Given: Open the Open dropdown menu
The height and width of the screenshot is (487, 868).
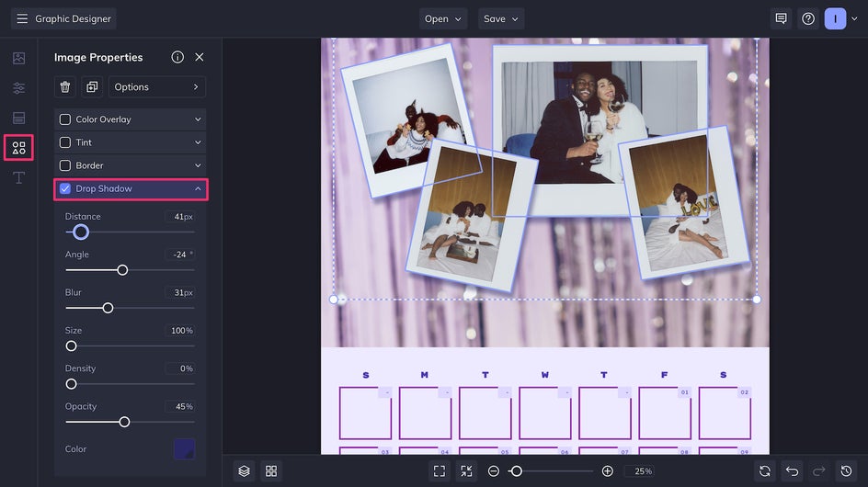Looking at the screenshot, I should (443, 18).
